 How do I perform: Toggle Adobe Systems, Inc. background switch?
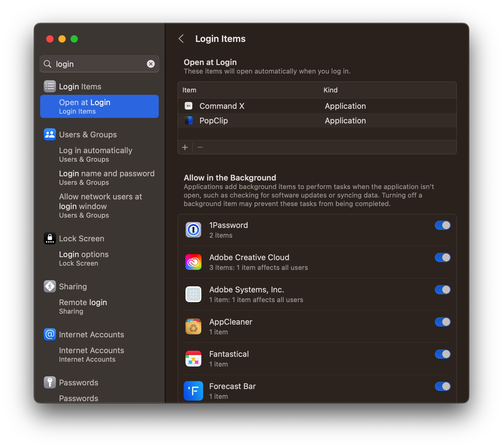(443, 290)
